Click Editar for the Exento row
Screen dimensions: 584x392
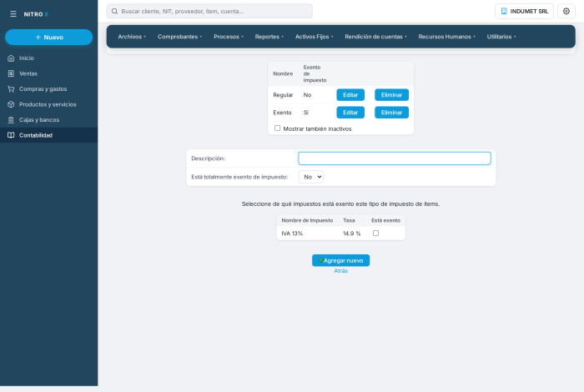pos(350,113)
